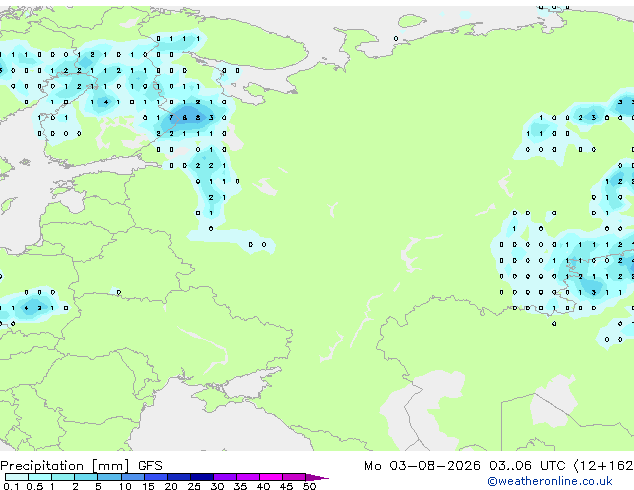Click the "40" legend scale label
The image size is (634, 490).
[x=263, y=486]
